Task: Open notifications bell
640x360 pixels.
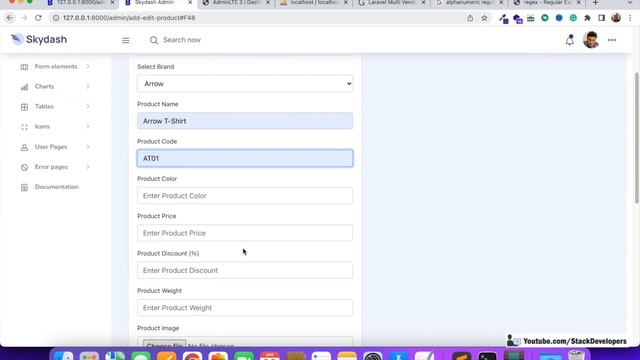Action: coord(569,40)
